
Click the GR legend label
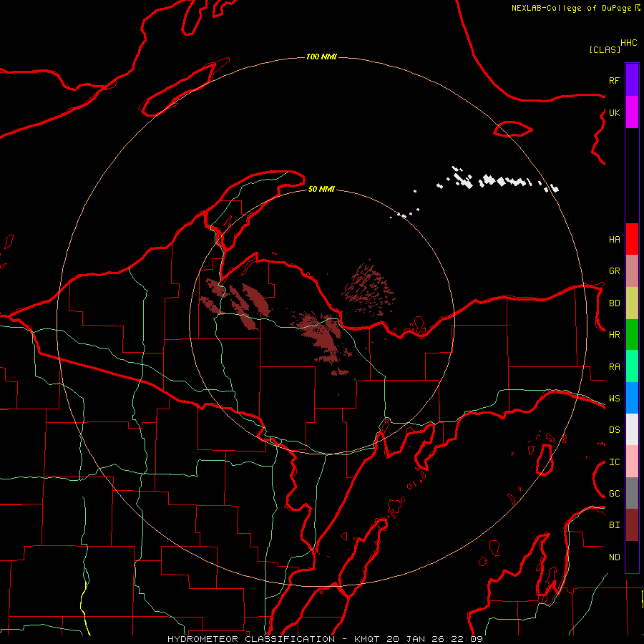tap(614, 271)
